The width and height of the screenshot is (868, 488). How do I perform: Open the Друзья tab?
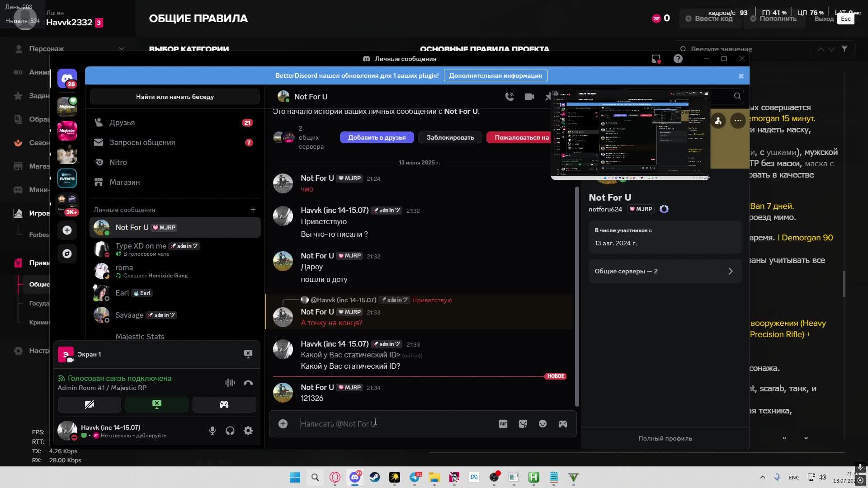tap(122, 122)
